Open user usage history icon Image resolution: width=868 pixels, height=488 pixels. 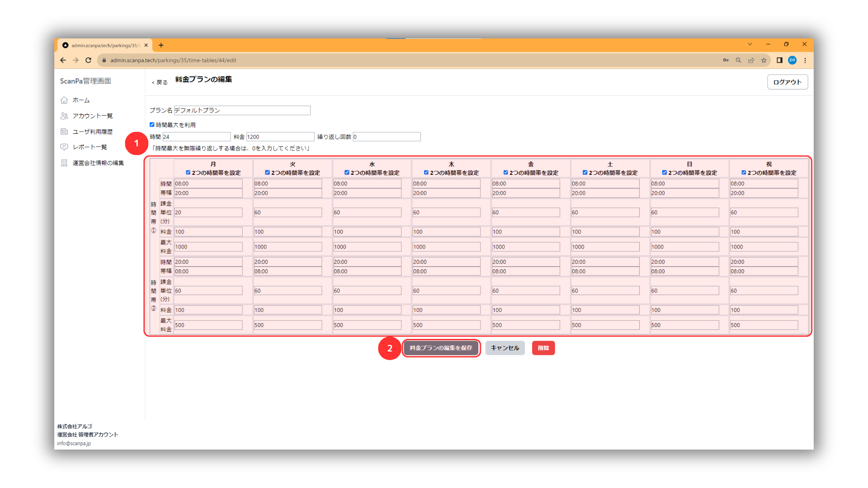point(64,131)
